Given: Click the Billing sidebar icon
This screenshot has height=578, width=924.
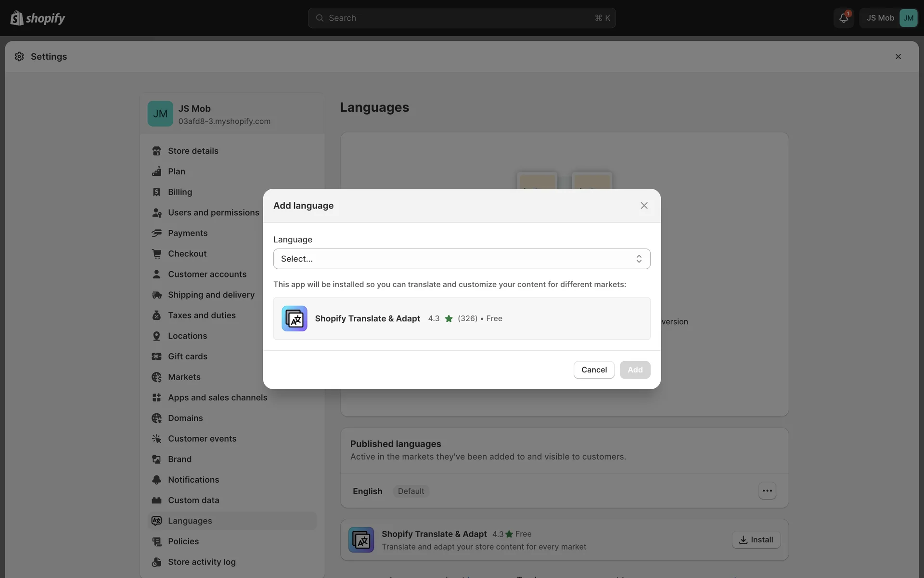Looking at the screenshot, I should click(x=156, y=192).
